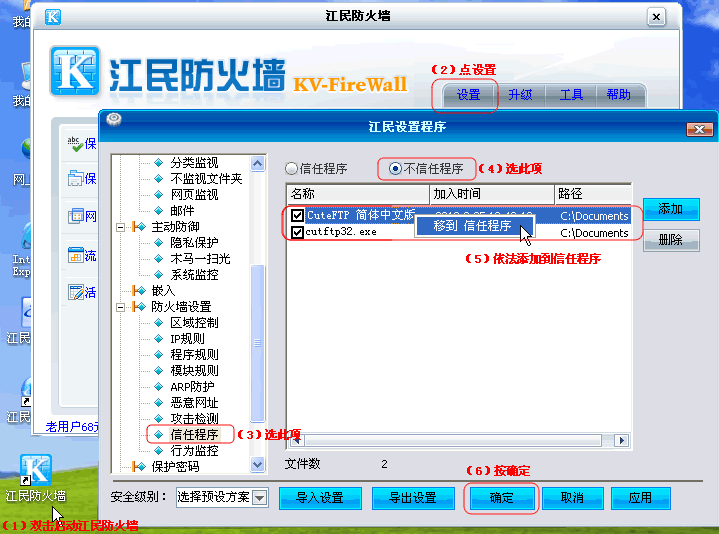Click the 取消 button
719x534 pixels.
tap(572, 498)
